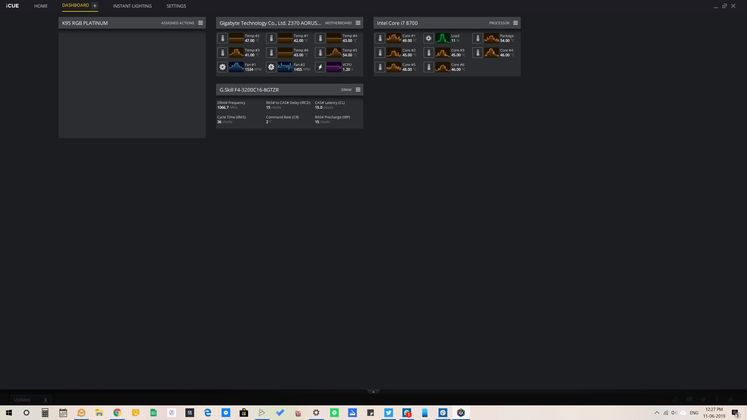Open Google Chrome from the taskbar
747x420 pixels.
click(x=117, y=413)
